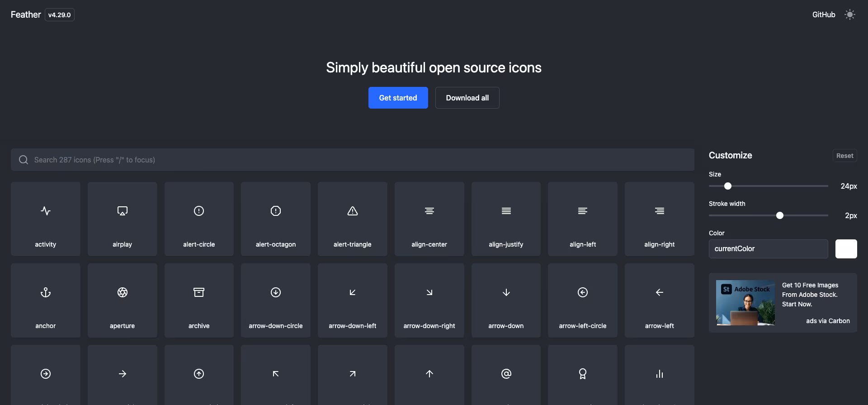The image size is (868, 405).
Task: Focus the icon search field
Action: coord(353,160)
